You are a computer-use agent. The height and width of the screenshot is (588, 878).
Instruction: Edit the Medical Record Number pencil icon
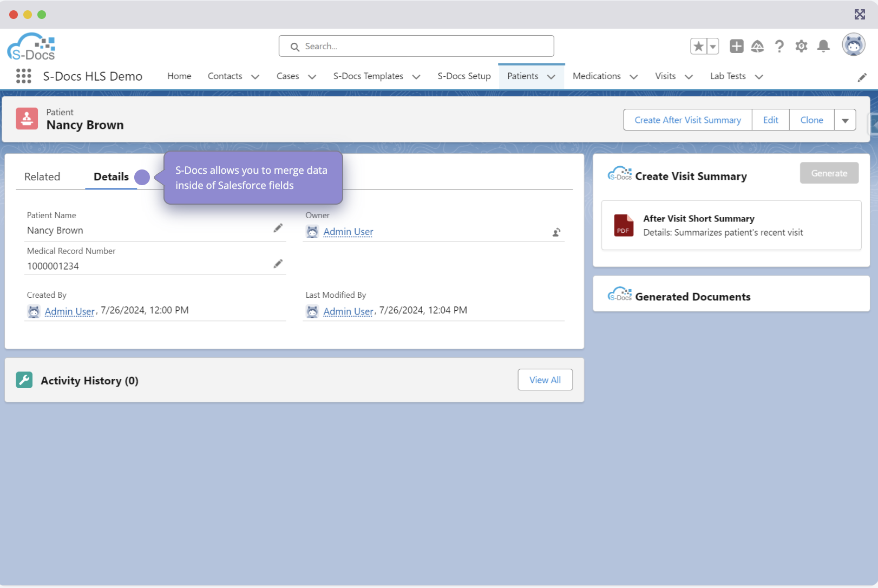coord(278,264)
